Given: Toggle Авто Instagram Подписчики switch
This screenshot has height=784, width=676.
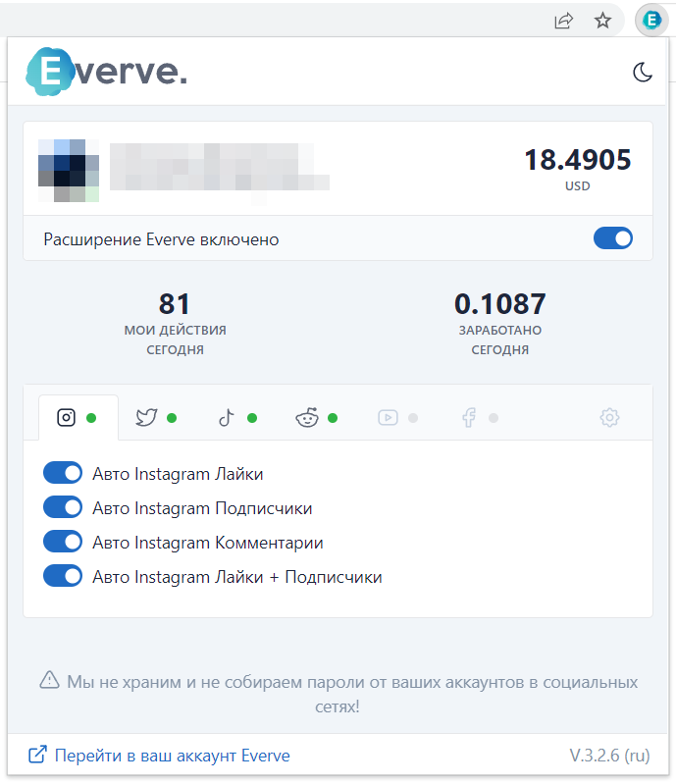Looking at the screenshot, I should pos(63,507).
